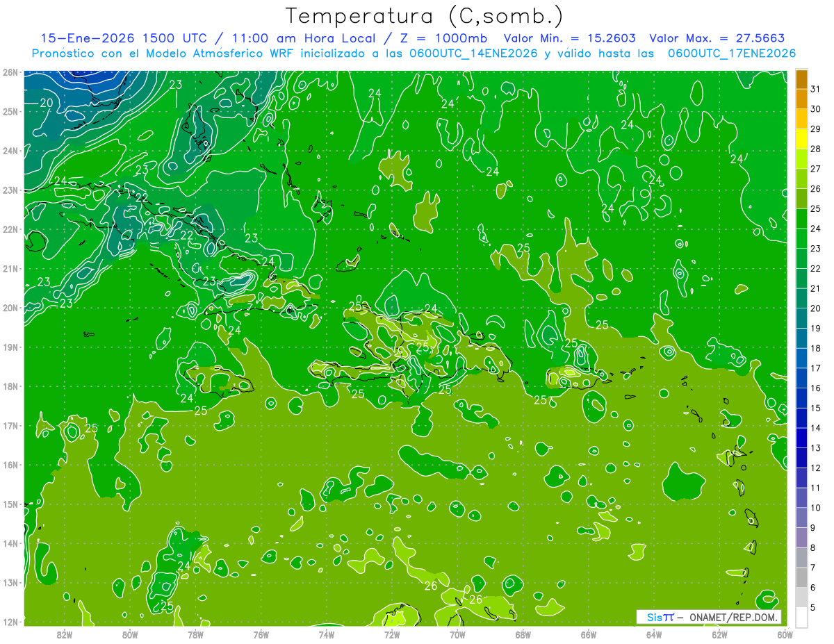The height and width of the screenshot is (644, 834).
Task: Click the legend value 19
Action: (x=815, y=328)
